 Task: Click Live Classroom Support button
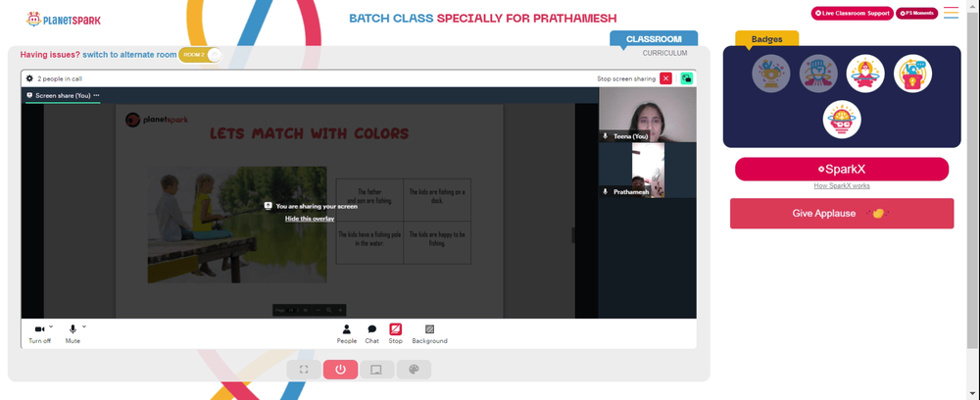(852, 13)
